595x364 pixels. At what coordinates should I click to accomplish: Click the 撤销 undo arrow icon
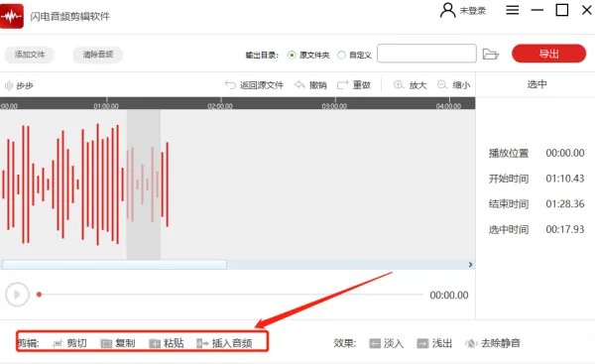click(299, 84)
